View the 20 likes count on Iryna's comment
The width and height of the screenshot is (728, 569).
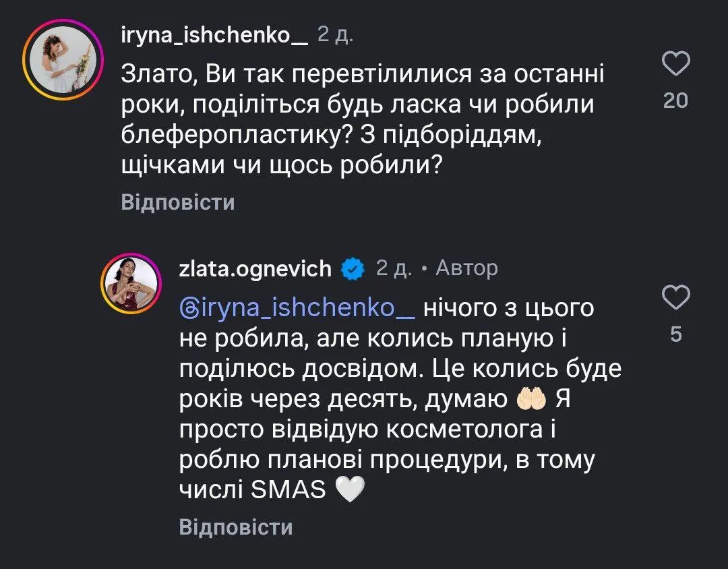coord(676,101)
